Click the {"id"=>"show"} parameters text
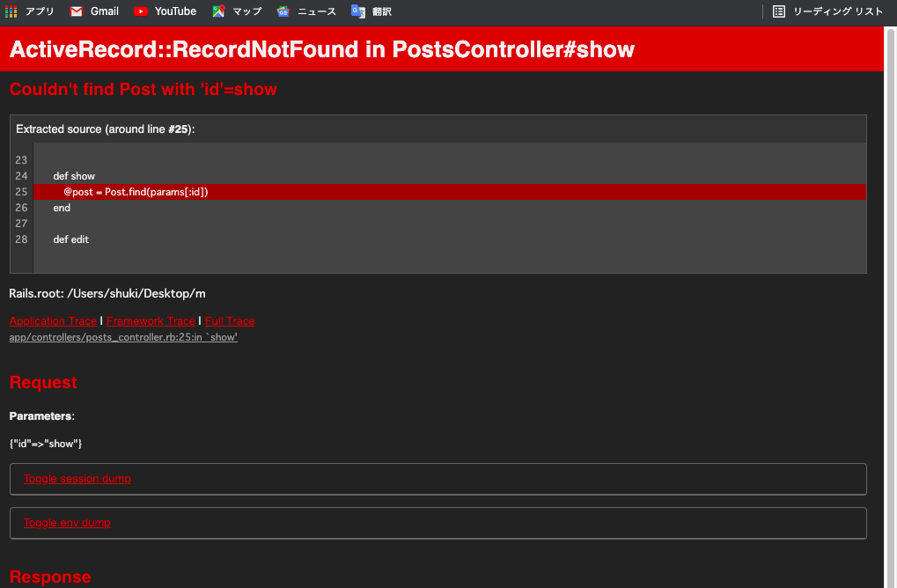The height and width of the screenshot is (588, 897). pos(46,444)
